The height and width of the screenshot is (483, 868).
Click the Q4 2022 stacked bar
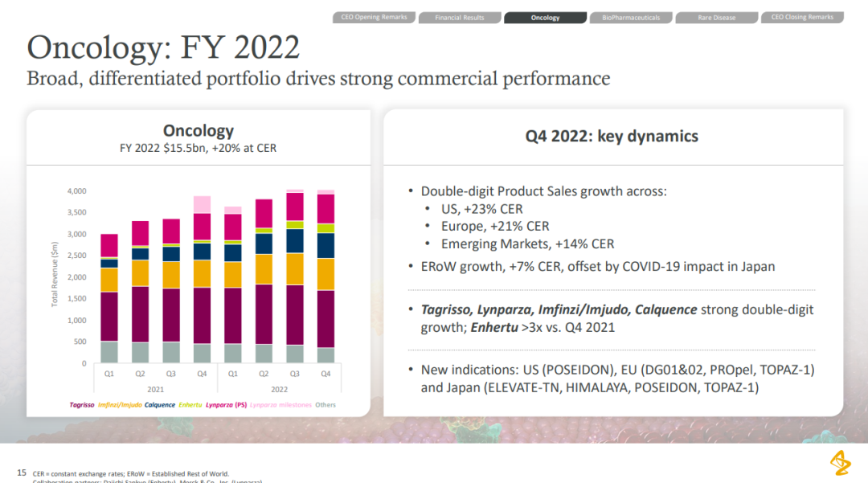[325, 276]
